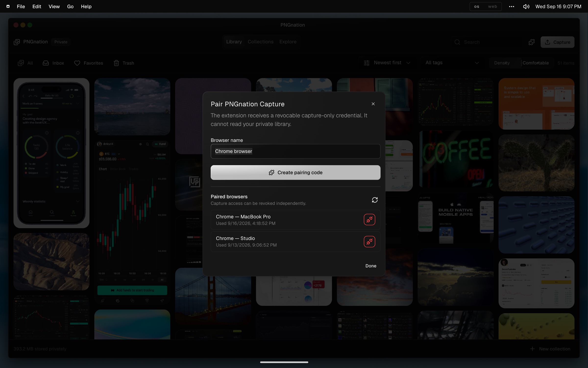Focus the Browser name input field
588x368 pixels.
click(x=295, y=151)
